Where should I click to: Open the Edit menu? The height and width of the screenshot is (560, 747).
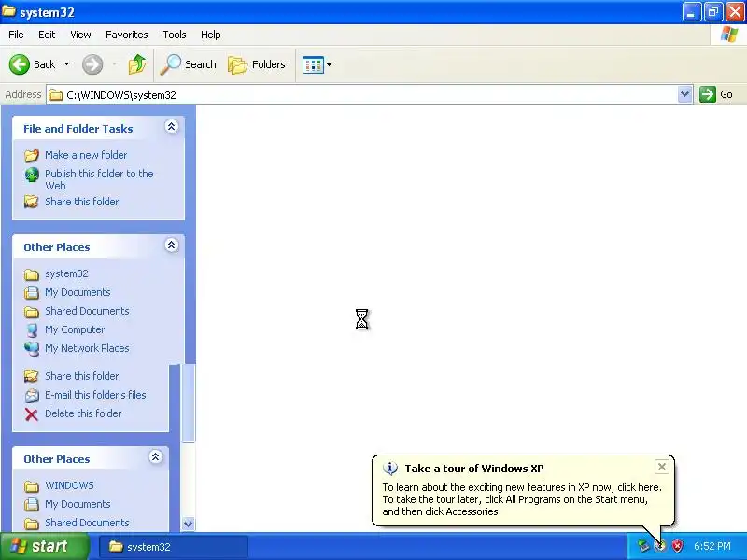(47, 35)
